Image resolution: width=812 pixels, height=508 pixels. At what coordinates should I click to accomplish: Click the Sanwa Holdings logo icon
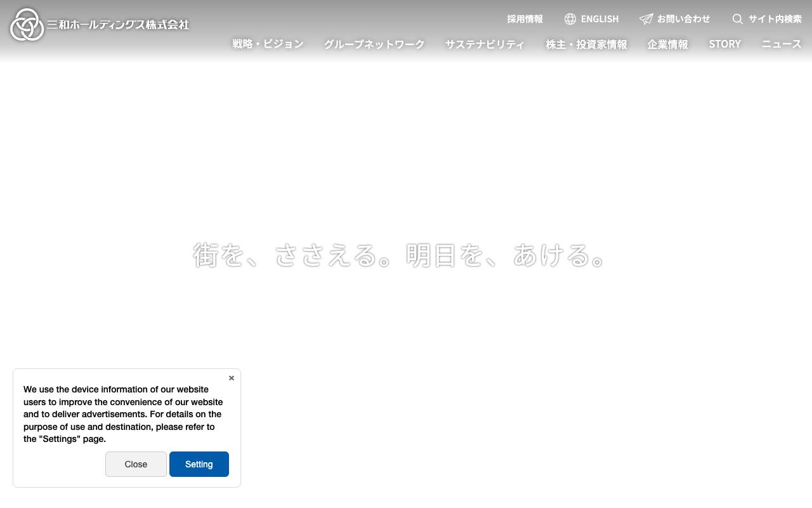click(27, 25)
